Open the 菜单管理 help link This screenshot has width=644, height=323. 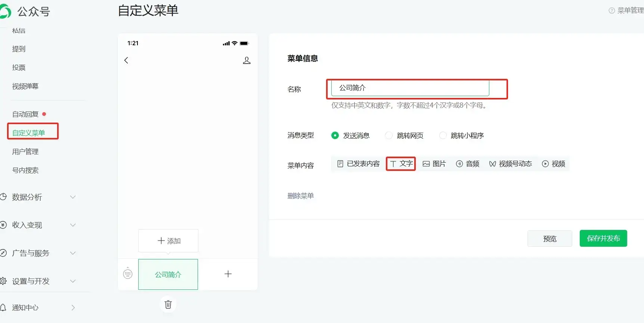pyautogui.click(x=630, y=10)
